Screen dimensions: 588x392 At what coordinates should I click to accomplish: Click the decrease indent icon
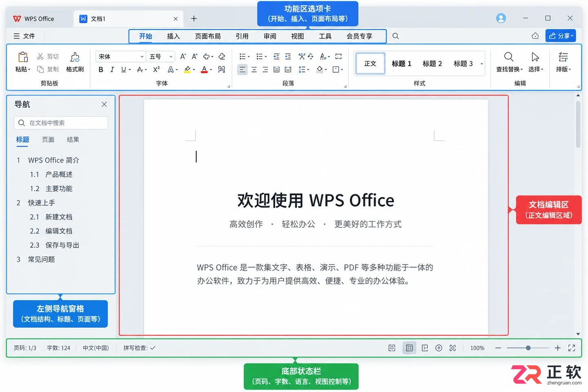tap(276, 56)
